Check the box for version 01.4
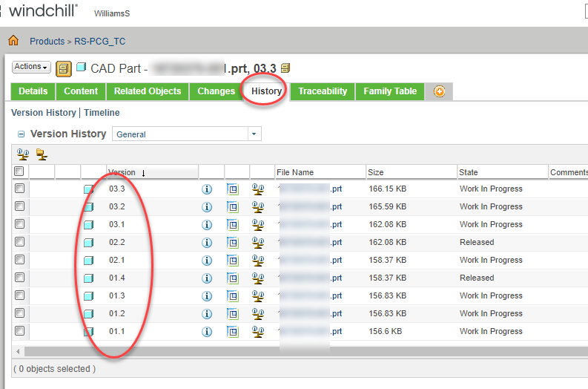588x389 pixels. click(x=19, y=278)
